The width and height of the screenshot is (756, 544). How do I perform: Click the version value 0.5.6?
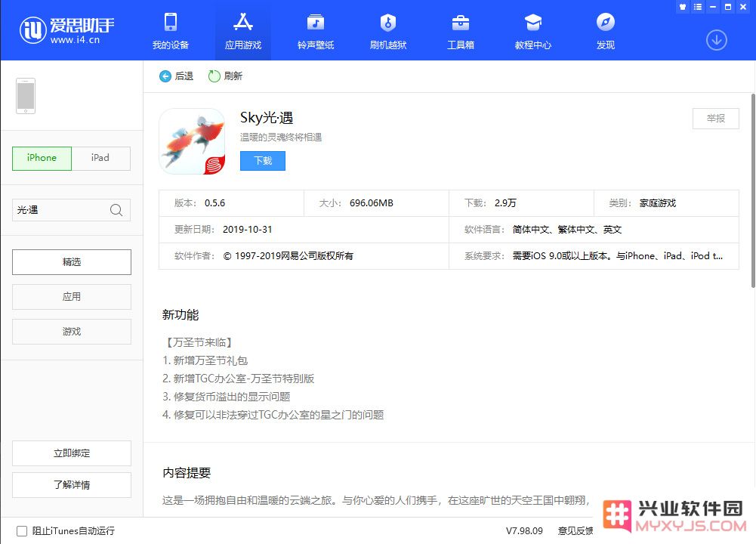coord(214,203)
